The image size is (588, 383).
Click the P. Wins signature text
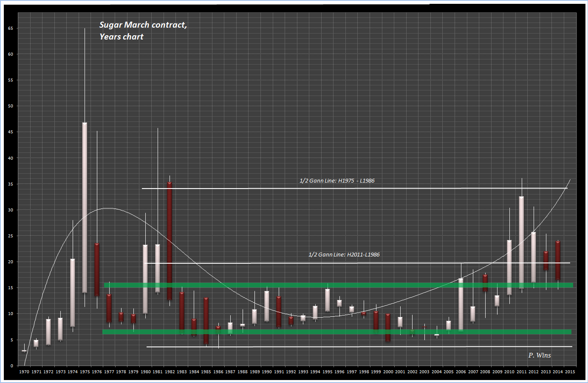[539, 355]
